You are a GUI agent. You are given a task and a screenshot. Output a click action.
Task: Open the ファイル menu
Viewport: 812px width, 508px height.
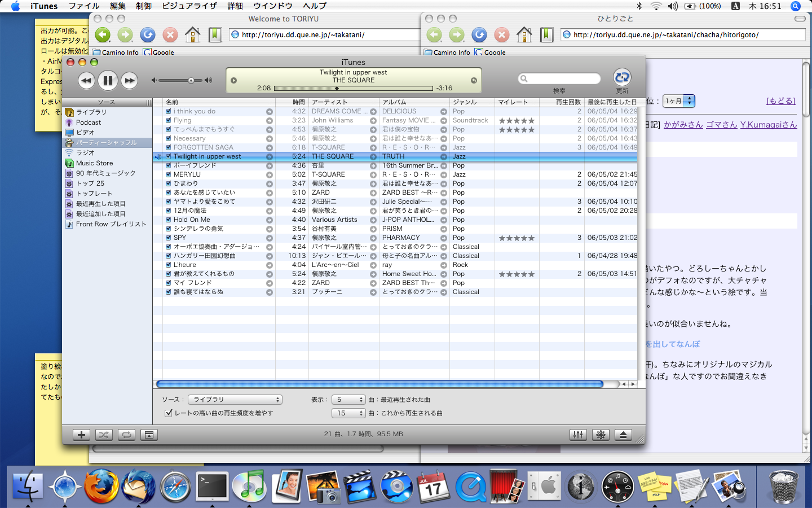click(84, 6)
